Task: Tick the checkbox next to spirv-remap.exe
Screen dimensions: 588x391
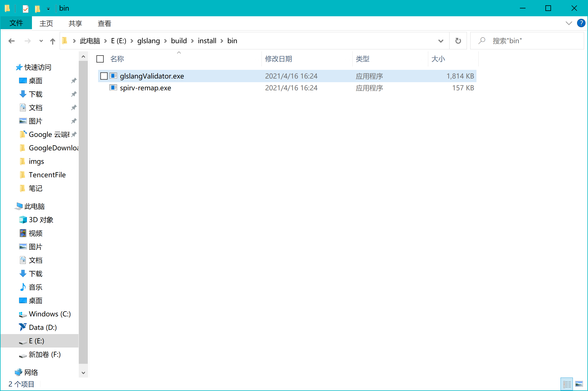Action: (x=104, y=88)
